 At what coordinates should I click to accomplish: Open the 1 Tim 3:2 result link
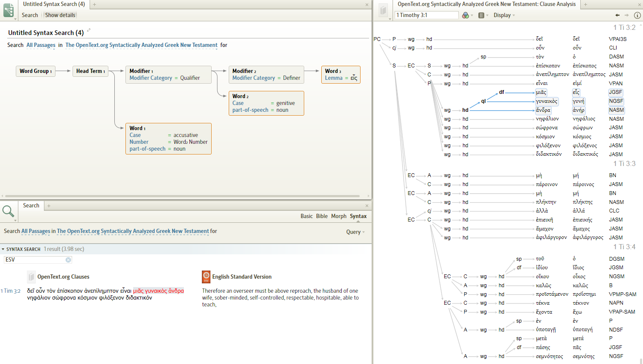10,291
